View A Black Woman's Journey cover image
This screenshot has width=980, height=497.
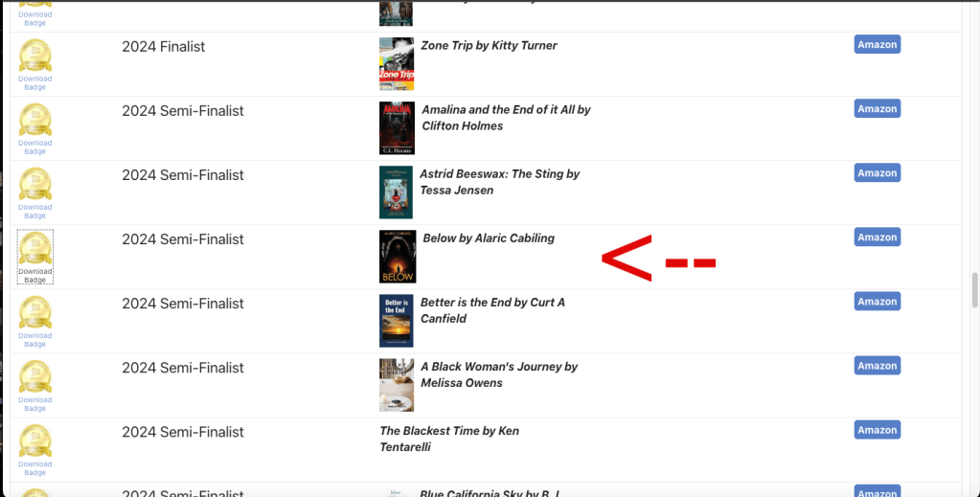point(397,385)
